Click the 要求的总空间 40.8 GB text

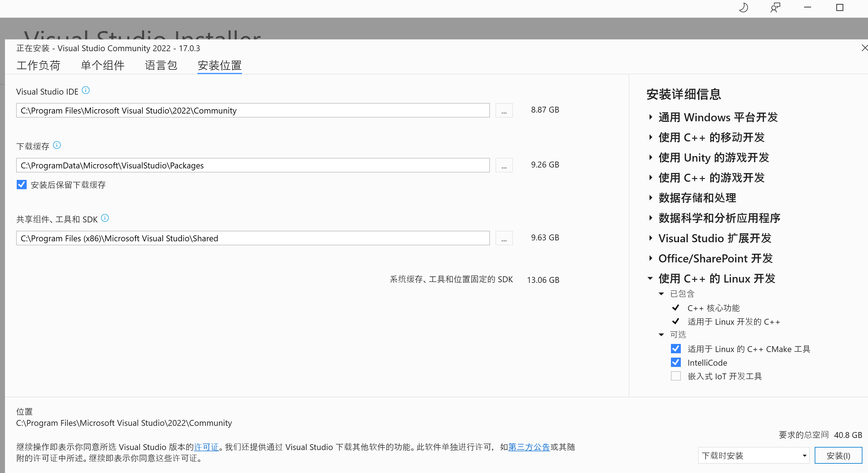click(x=821, y=435)
